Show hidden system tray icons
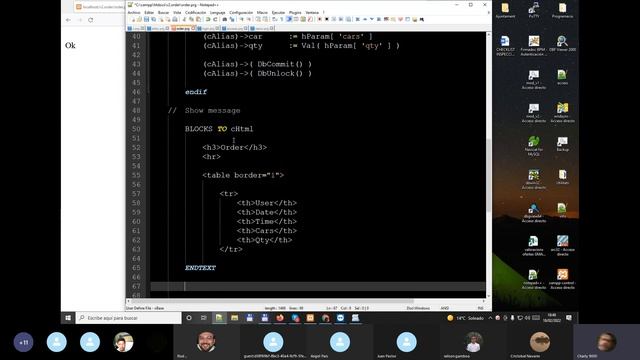This screenshot has height=360, width=640. tap(490, 318)
